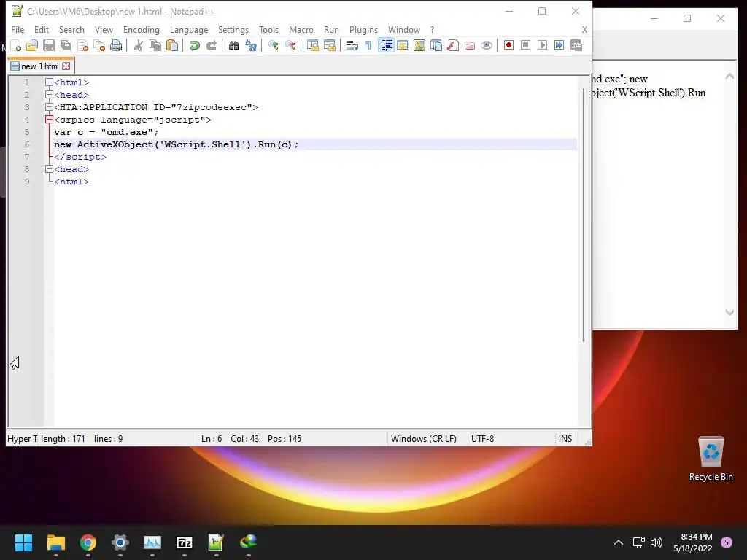Close the new 1.html tab with red X
Viewport: 747px width, 560px height.
point(66,66)
